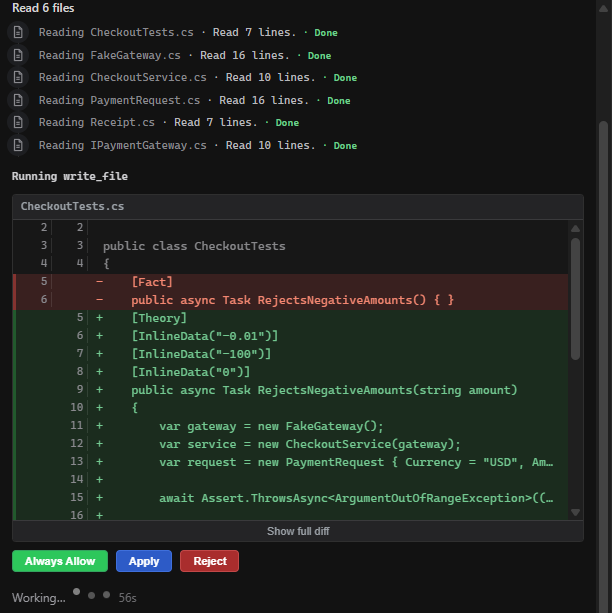Viewport: 612px width, 613px height.
Task: Click the added InlineData("-0.01") line
Action: click(290, 336)
